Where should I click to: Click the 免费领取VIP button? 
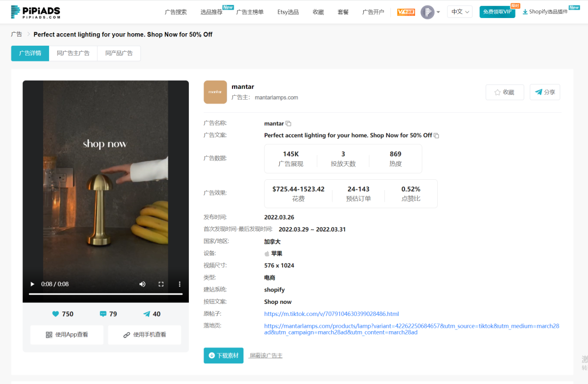(x=497, y=11)
